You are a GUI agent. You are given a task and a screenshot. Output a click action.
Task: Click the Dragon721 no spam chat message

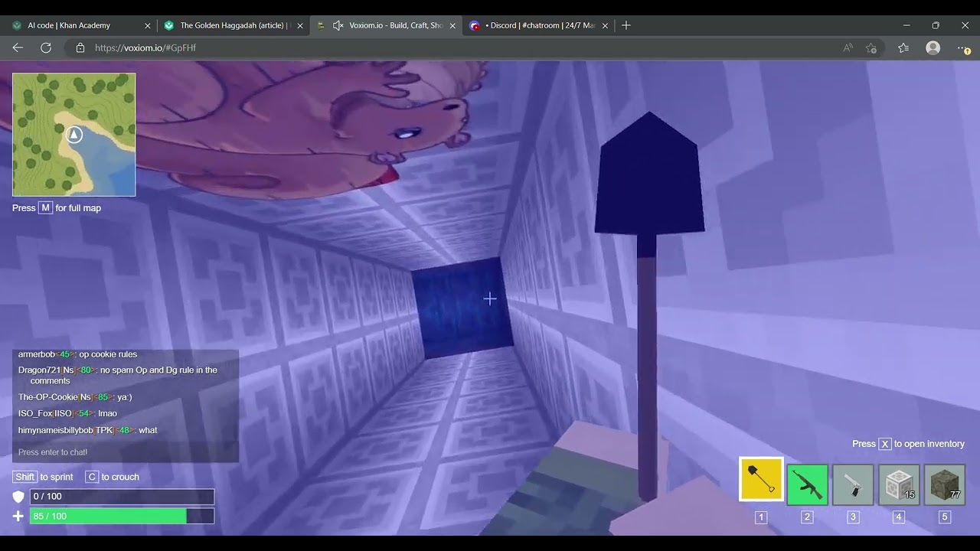(x=118, y=375)
